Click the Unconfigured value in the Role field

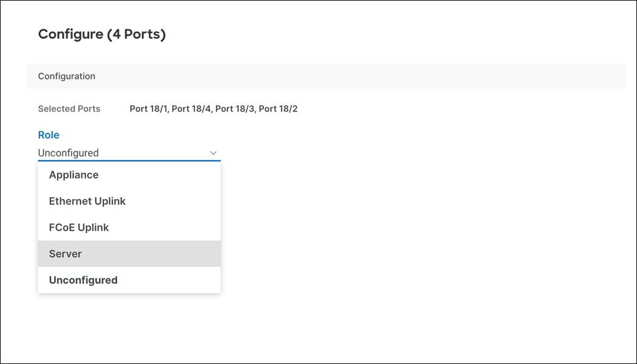pyautogui.click(x=68, y=153)
